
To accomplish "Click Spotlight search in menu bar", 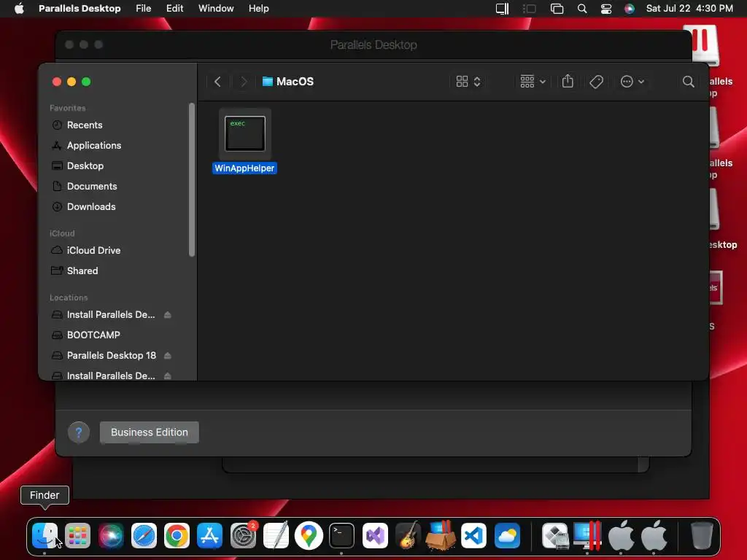I will (582, 9).
